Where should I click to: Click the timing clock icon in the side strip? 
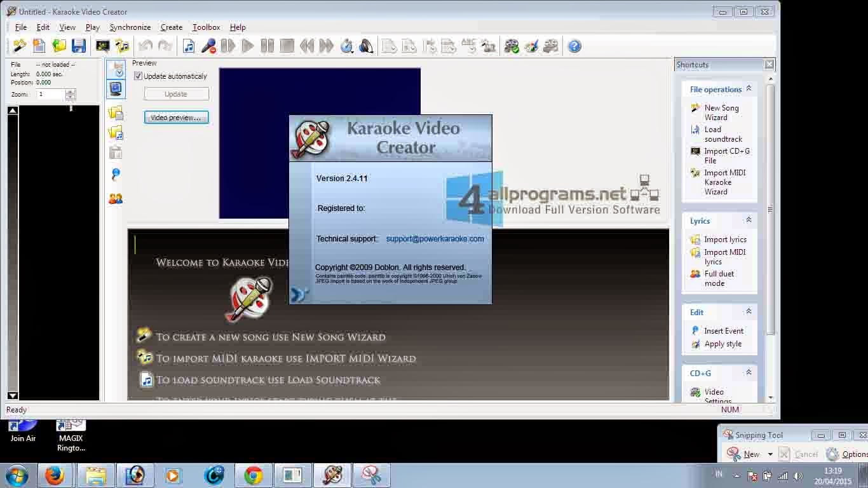click(116, 69)
